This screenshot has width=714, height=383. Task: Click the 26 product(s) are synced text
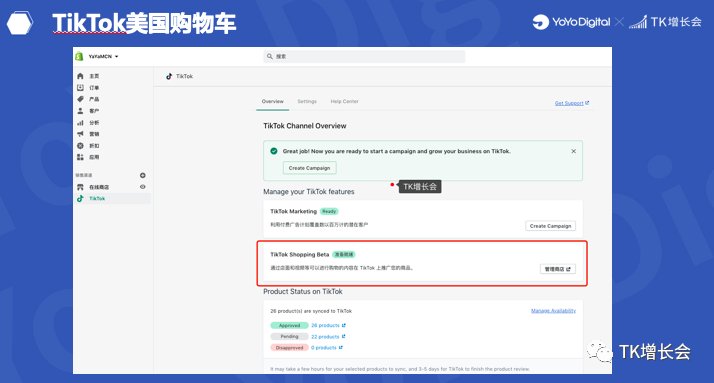(311, 311)
